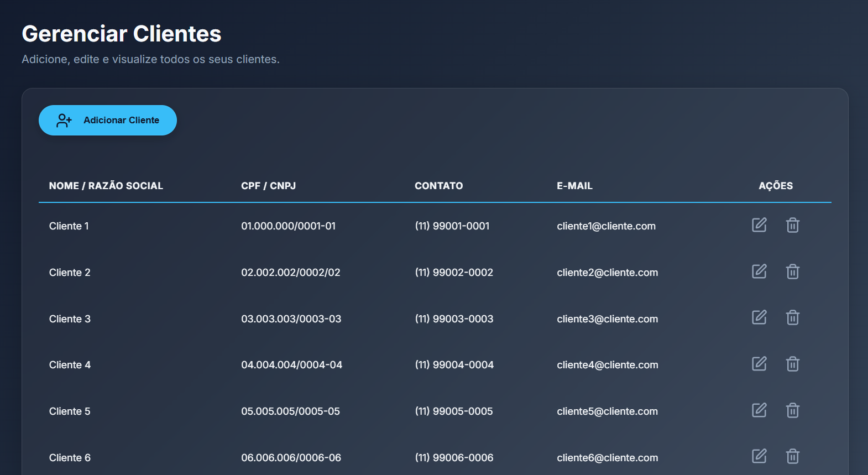Trash the Cliente 6 entry

(x=793, y=456)
